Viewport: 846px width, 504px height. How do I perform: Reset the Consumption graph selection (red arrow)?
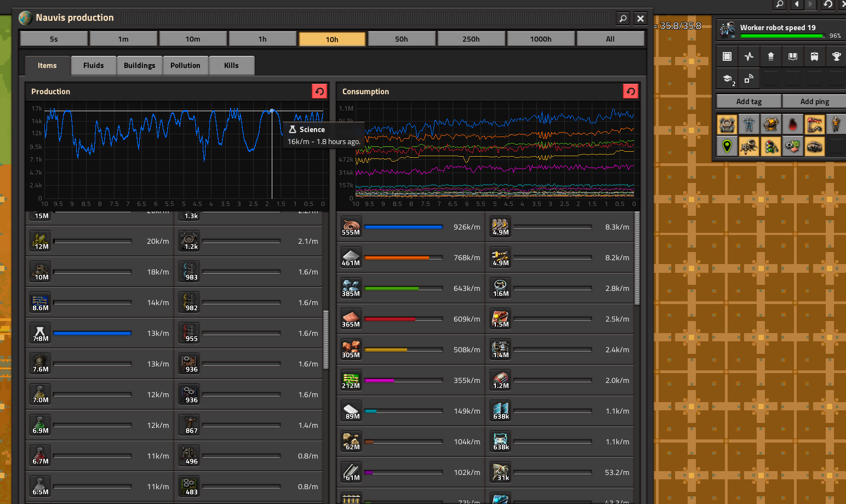(631, 91)
